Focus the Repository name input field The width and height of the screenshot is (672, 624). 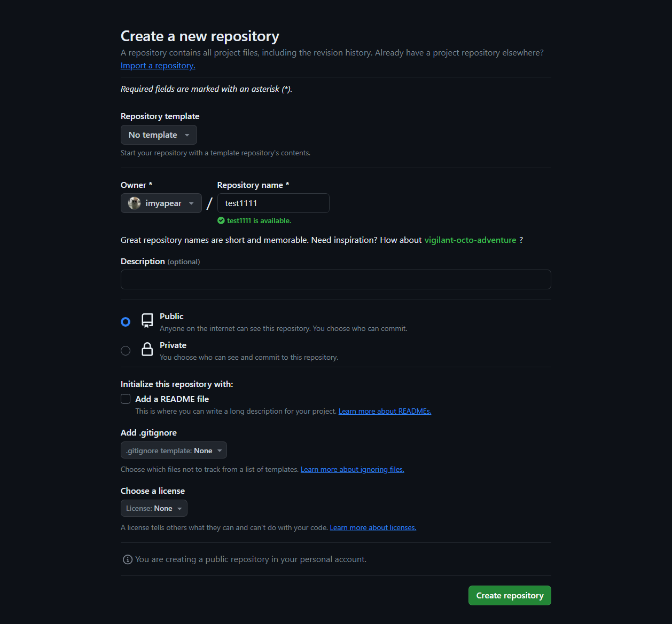(273, 203)
